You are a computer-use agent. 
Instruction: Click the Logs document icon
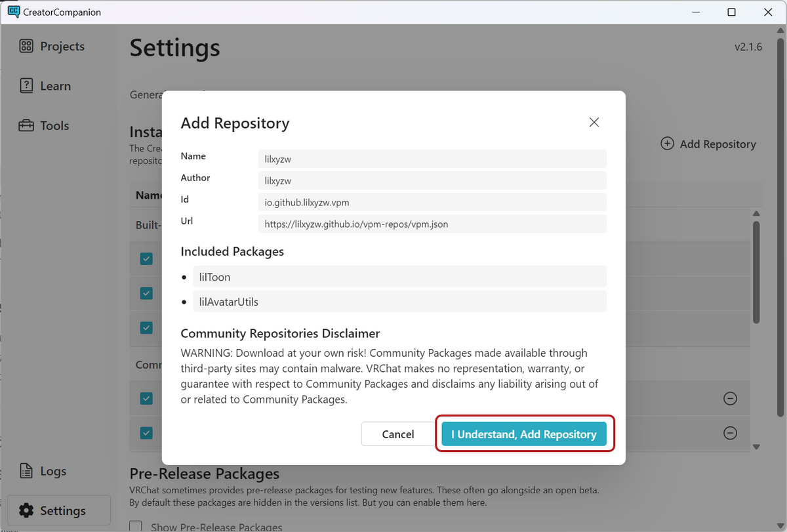(26, 471)
